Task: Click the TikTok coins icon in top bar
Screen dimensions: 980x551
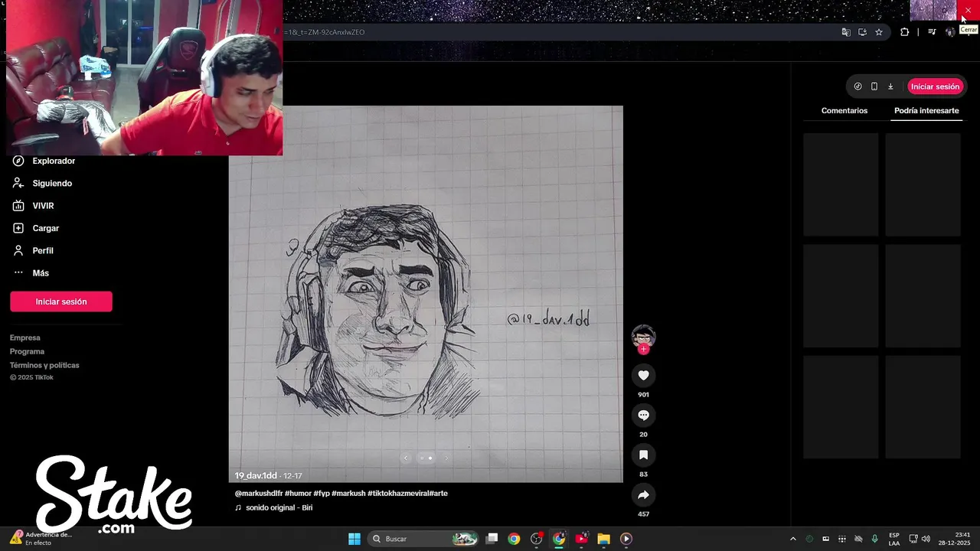Action: [857, 86]
